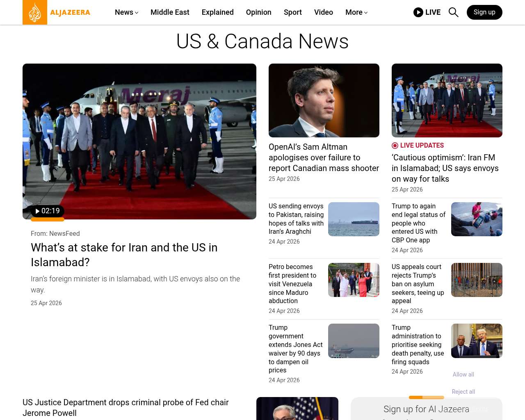This screenshot has width=525, height=420.
Task: Open the Sam Altman portrait thumbnail
Action: 324,100
